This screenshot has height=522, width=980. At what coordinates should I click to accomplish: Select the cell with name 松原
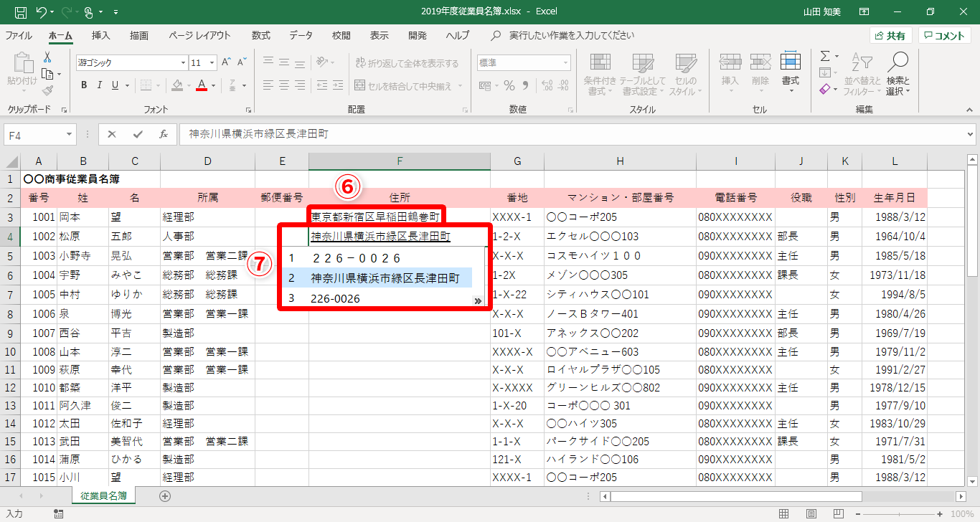(83, 236)
